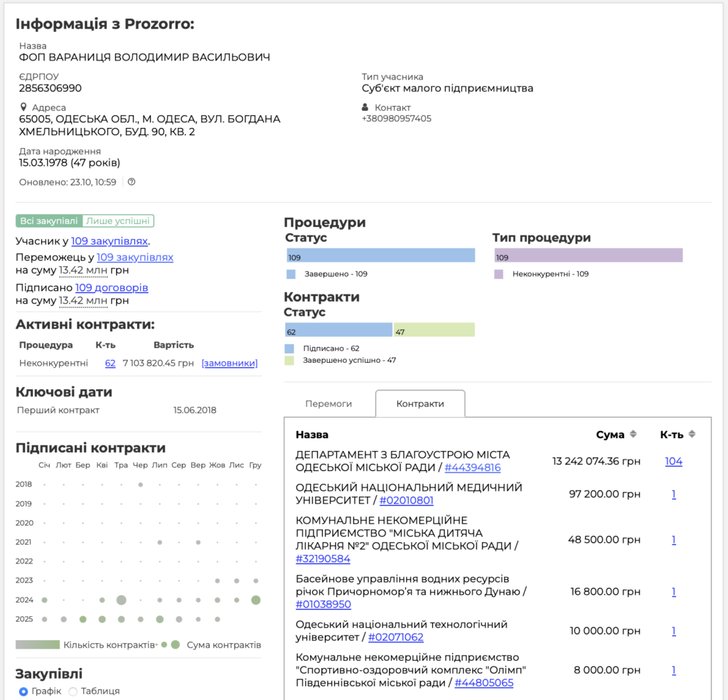Click the green Завершено успішно - 47 legend square

pyautogui.click(x=289, y=361)
